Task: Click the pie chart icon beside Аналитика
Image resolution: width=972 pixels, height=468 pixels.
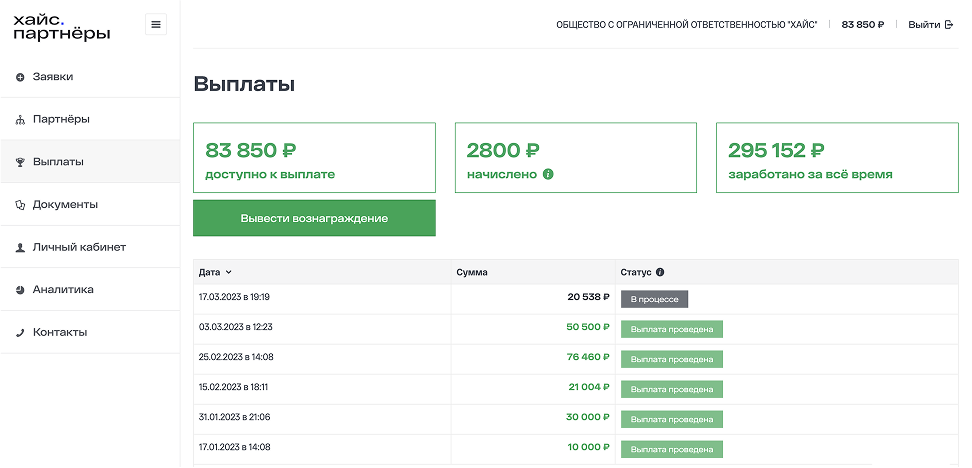Action: (x=20, y=290)
